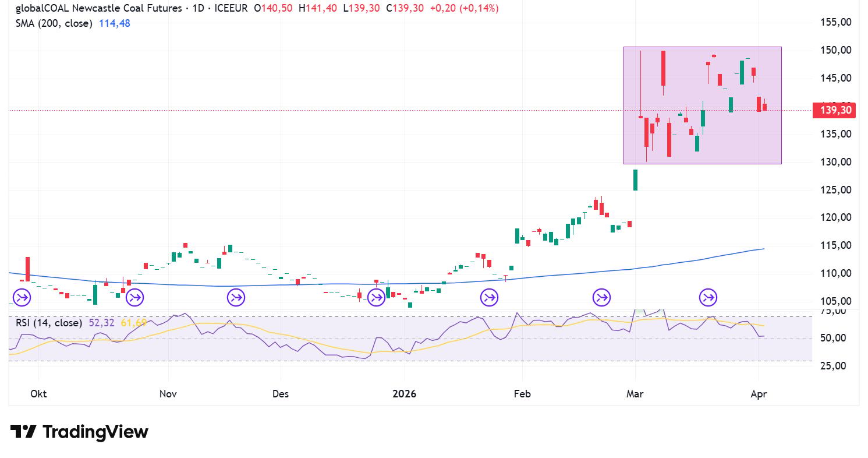Click the open price O140,50

click(273, 9)
